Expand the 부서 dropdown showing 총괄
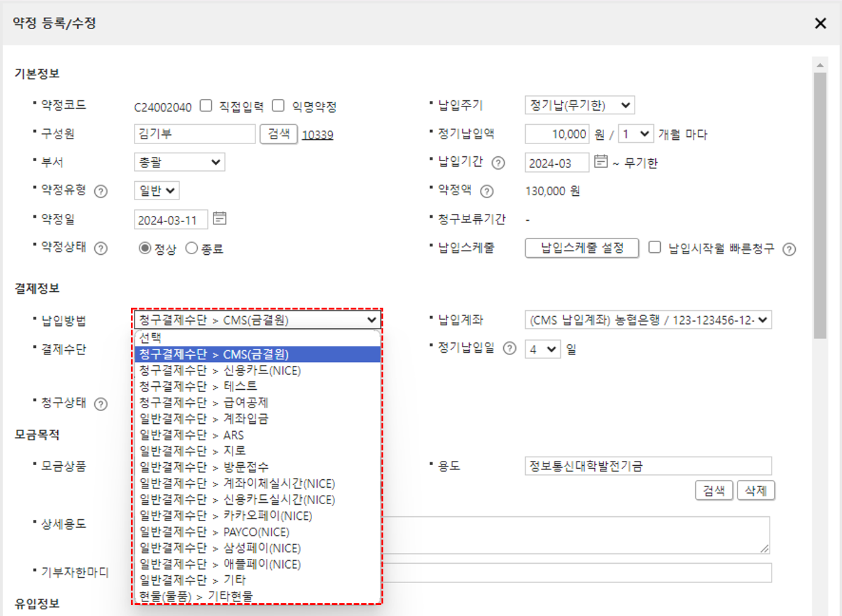The width and height of the screenshot is (842, 616). click(x=179, y=162)
